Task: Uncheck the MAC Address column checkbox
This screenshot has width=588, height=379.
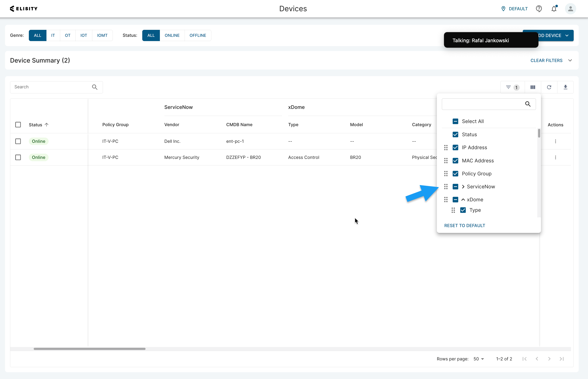Action: tap(455, 160)
